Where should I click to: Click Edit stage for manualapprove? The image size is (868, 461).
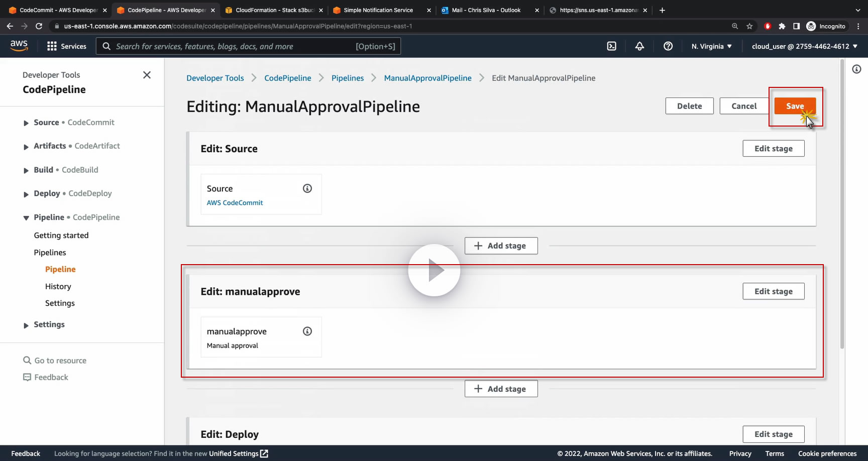click(773, 291)
